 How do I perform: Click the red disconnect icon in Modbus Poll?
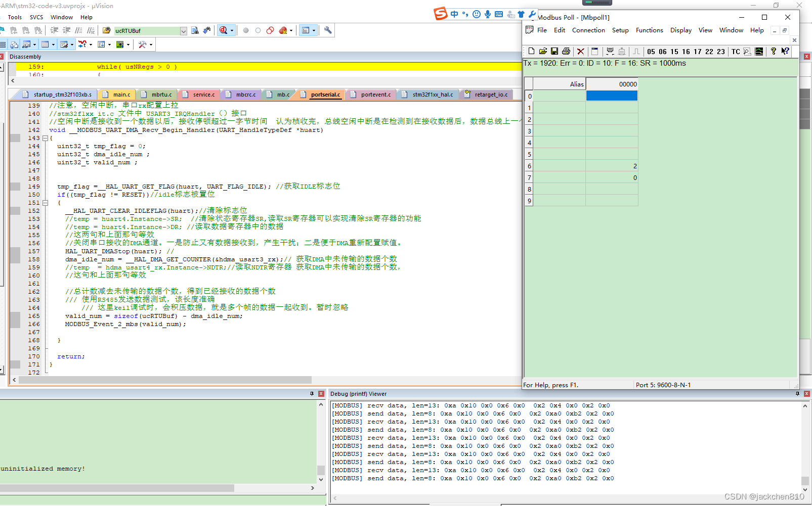pos(580,51)
